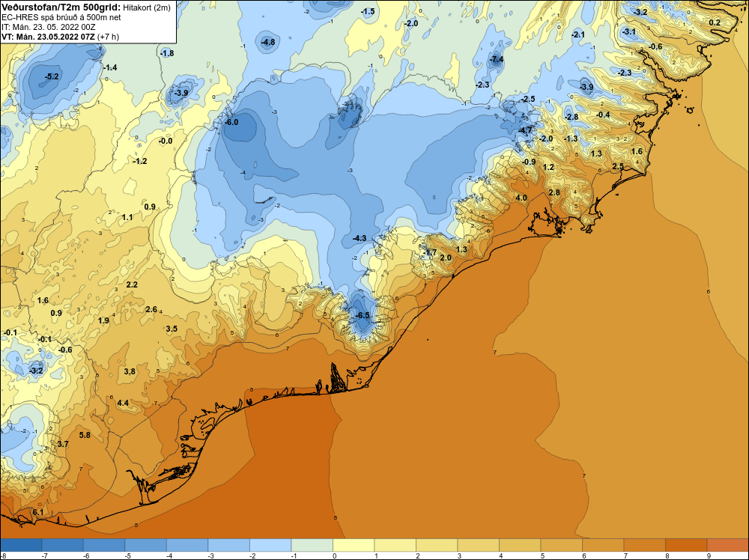Click legend swatch between 8 and 9
This screenshot has height=560, width=749.
tap(686, 545)
